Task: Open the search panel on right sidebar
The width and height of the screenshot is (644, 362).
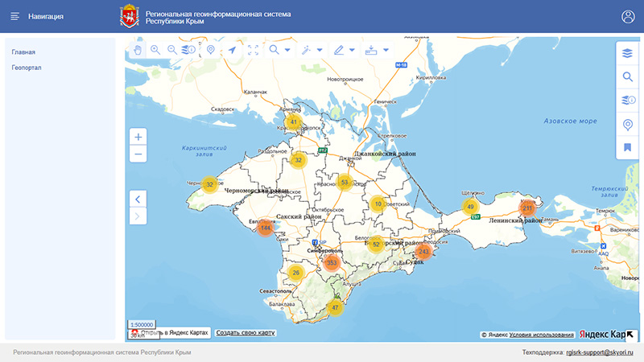Action: [627, 76]
